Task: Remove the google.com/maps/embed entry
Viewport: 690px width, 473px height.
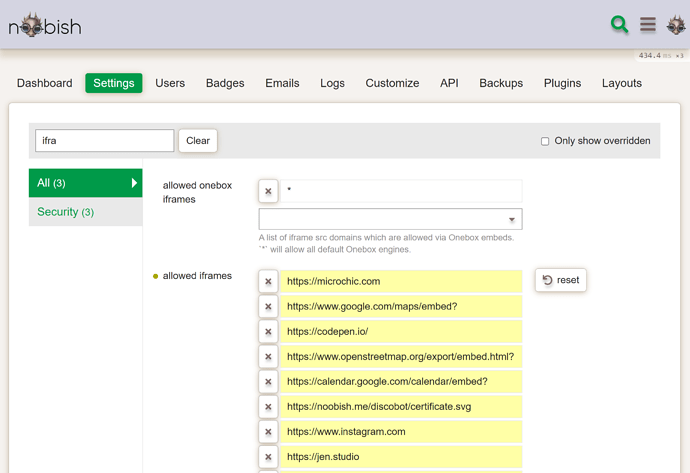Action: (x=268, y=306)
